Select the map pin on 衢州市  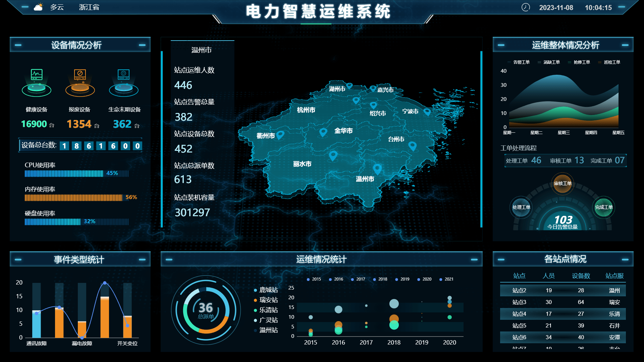tap(280, 135)
